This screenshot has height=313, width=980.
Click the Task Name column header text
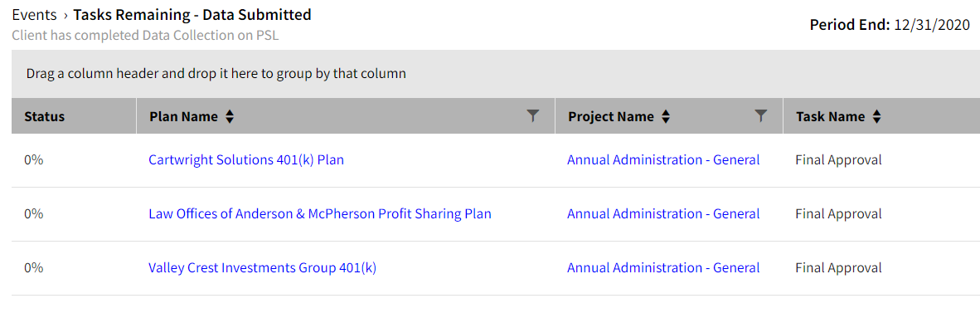tap(831, 116)
